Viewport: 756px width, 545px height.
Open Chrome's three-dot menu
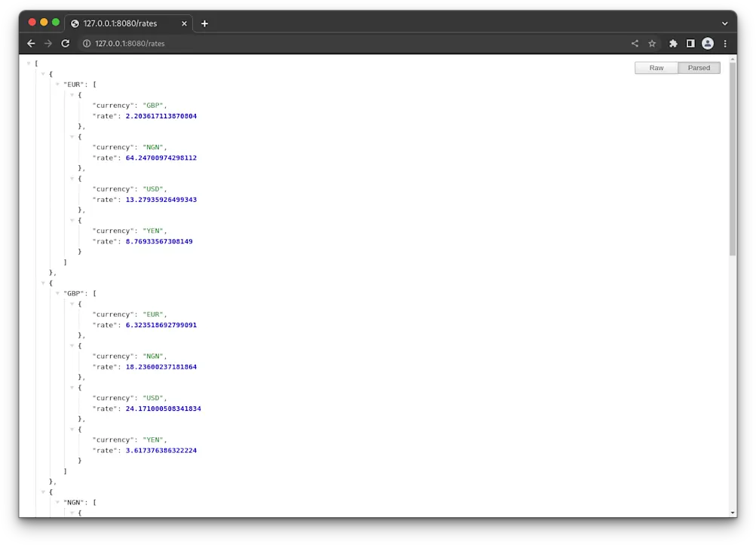[x=724, y=43]
